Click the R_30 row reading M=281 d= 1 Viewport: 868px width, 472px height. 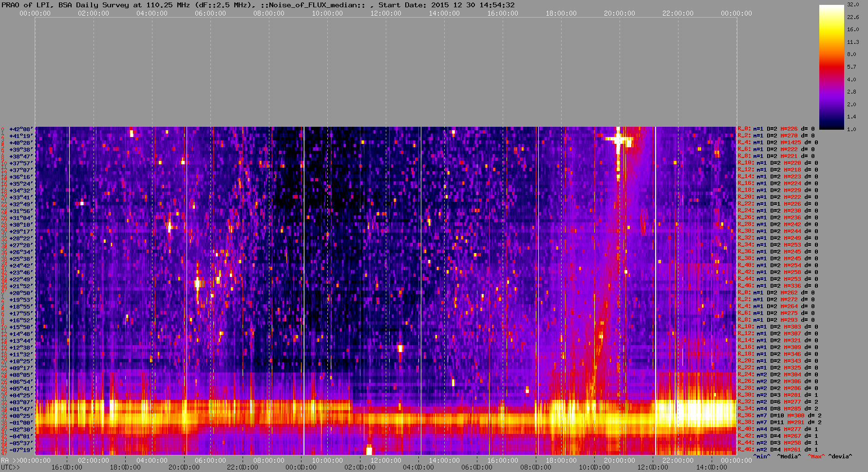click(x=778, y=395)
